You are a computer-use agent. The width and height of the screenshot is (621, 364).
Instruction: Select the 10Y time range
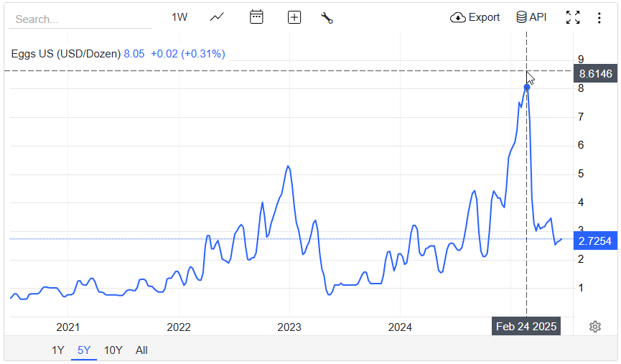click(113, 350)
